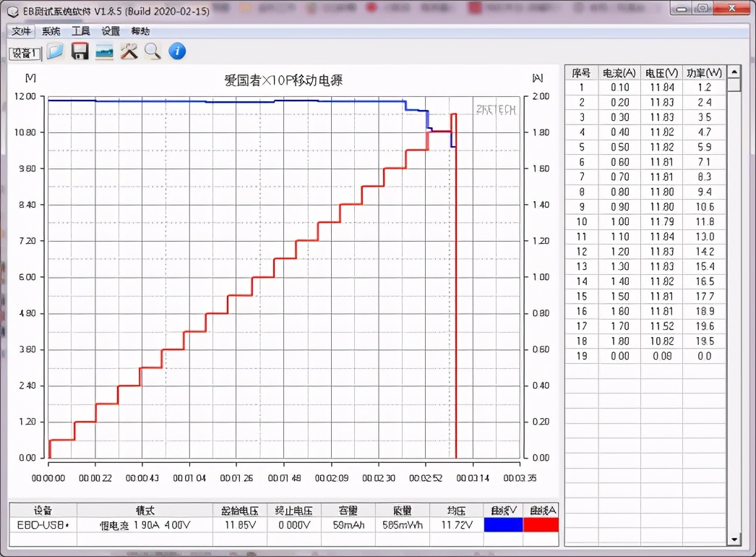
Task: Click the 电流(A) column header
Action: click(619, 73)
